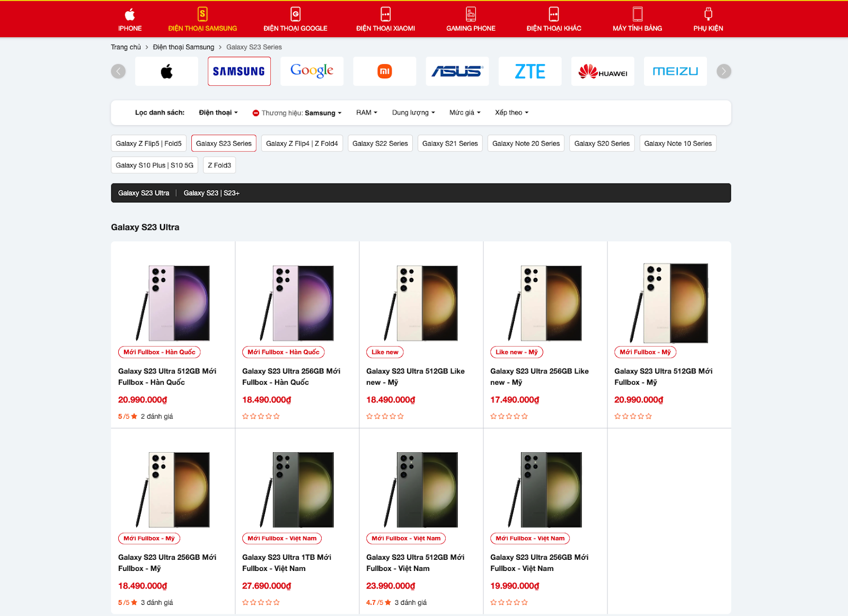The height and width of the screenshot is (616, 848).
Task: Click the star rating of S23 Ultra 256GB Hàn Quốc
Action: [261, 416]
